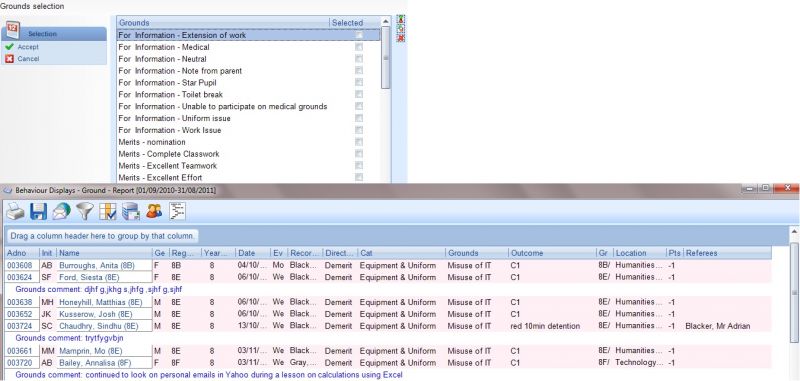Select the Merits - Excellent Effort row
The width and height of the screenshot is (800, 381).
pyautogui.click(x=248, y=177)
